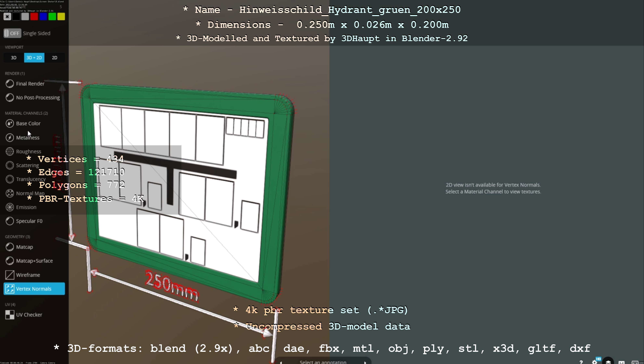This screenshot has height=364, width=644.
Task: Select the No Post-Processing render option
Action: pos(38,98)
